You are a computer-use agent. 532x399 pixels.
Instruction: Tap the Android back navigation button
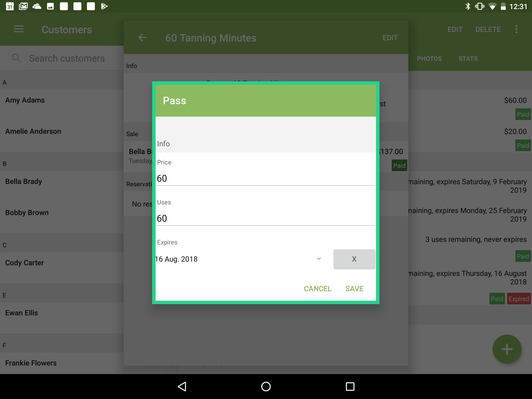coord(182,387)
